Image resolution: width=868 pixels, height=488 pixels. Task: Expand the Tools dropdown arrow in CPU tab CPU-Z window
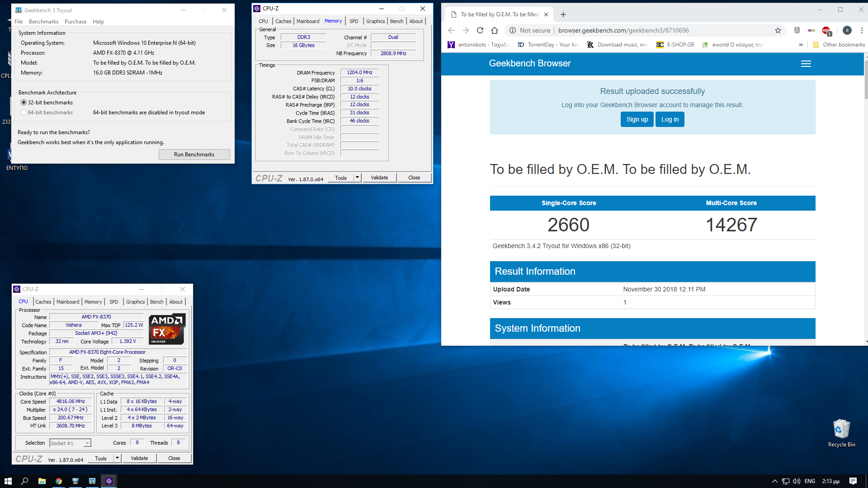tap(117, 458)
